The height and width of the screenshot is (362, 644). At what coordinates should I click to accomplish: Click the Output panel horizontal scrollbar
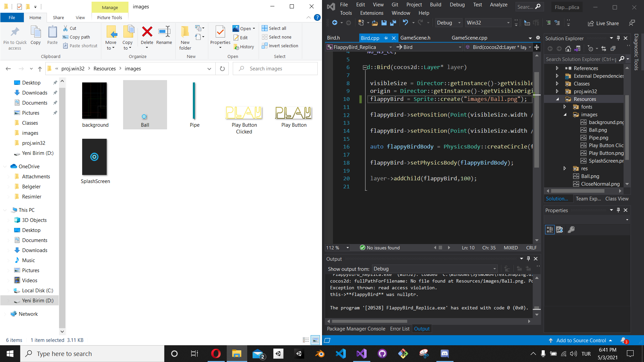click(x=369, y=321)
